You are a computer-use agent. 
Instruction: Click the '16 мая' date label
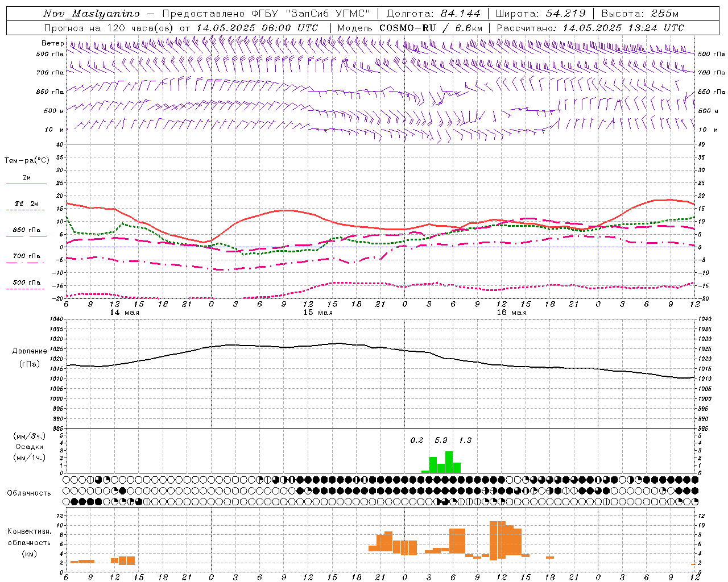tap(511, 312)
